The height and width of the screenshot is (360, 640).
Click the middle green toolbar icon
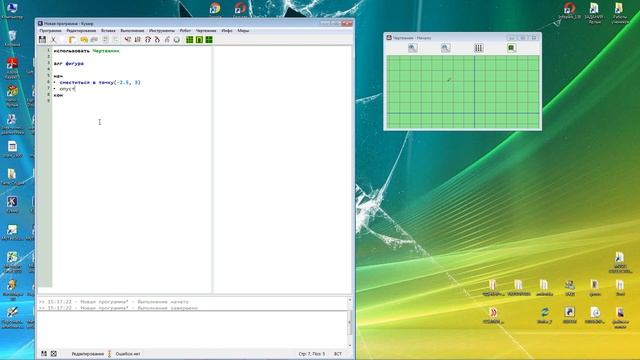coord(199,40)
